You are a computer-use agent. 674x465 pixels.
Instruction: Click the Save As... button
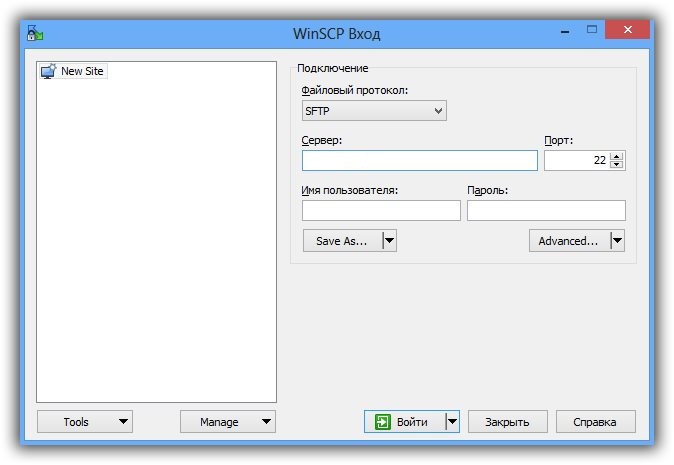(x=343, y=241)
